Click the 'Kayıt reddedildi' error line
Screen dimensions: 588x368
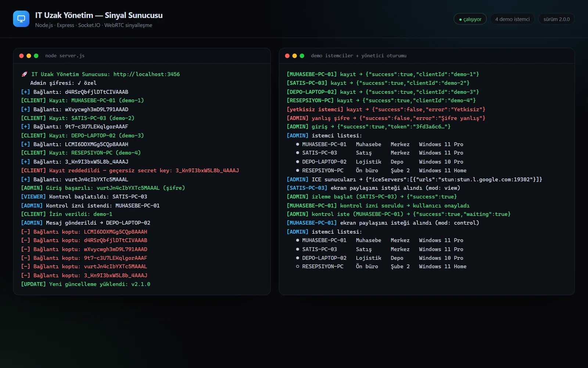click(x=130, y=170)
